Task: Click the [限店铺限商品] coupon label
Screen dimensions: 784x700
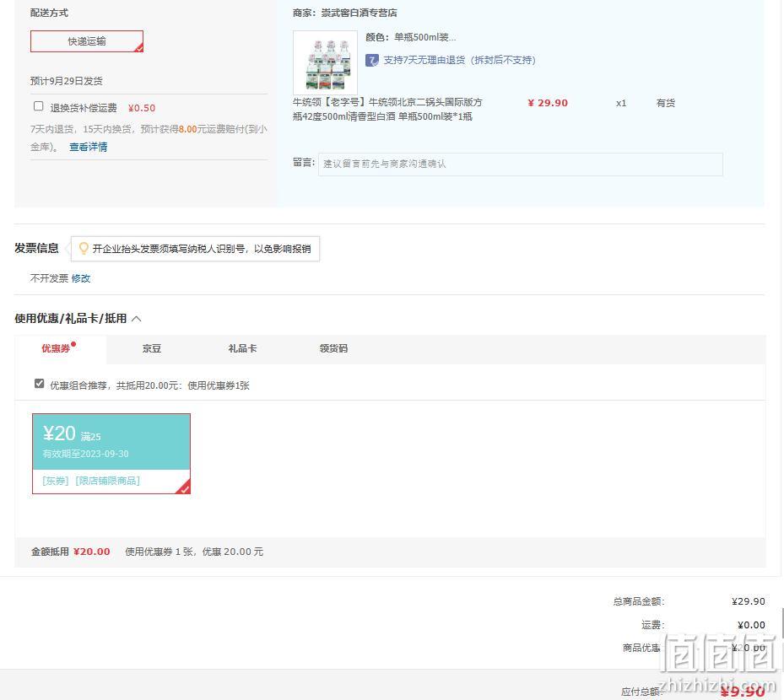Action: [x=107, y=481]
